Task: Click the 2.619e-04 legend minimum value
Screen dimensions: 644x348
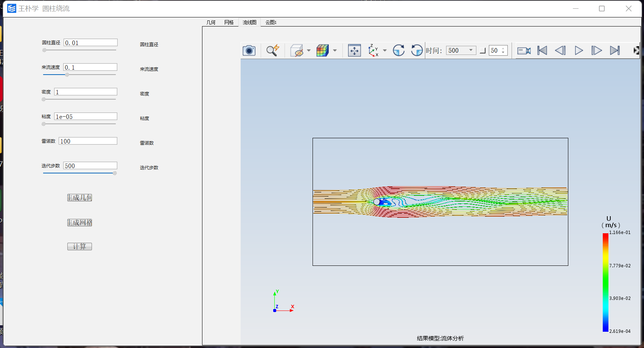Action: tap(620, 331)
